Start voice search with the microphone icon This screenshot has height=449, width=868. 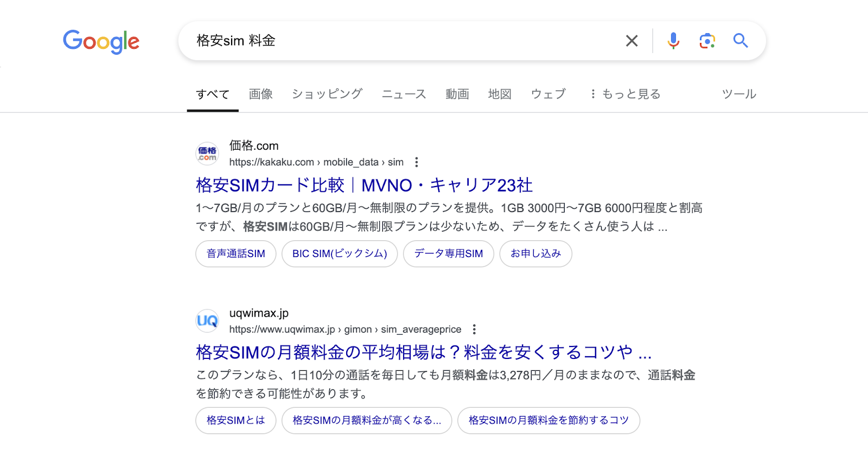(x=673, y=41)
